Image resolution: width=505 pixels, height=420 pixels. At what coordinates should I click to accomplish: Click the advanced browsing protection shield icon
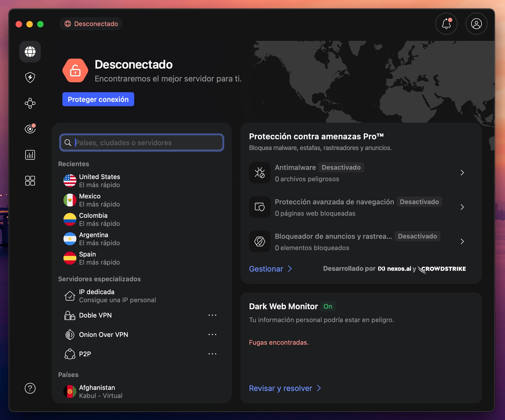tap(260, 207)
